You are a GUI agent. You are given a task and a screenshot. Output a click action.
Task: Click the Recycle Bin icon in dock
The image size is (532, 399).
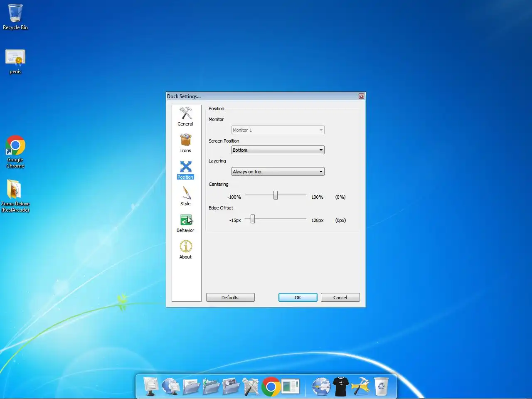[381, 387]
